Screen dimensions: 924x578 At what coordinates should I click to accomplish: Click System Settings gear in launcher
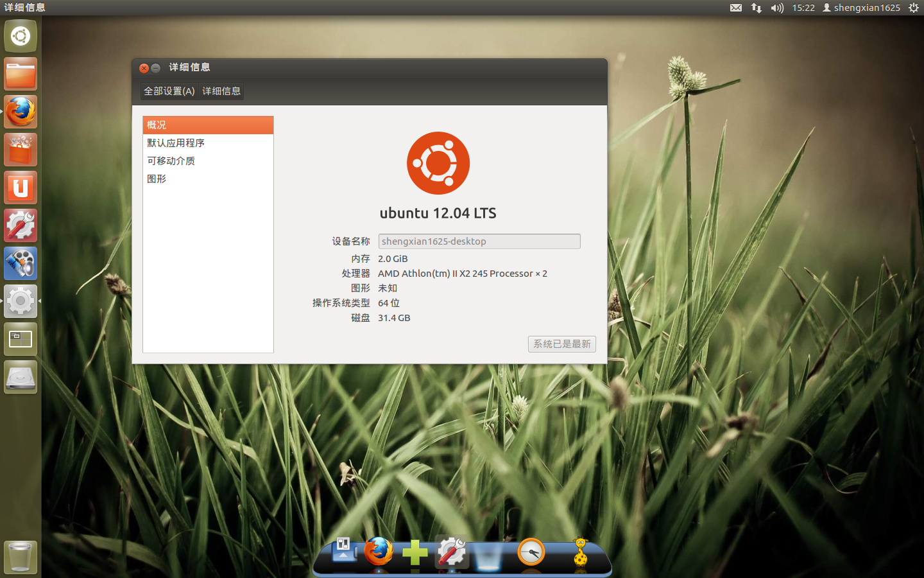21,301
